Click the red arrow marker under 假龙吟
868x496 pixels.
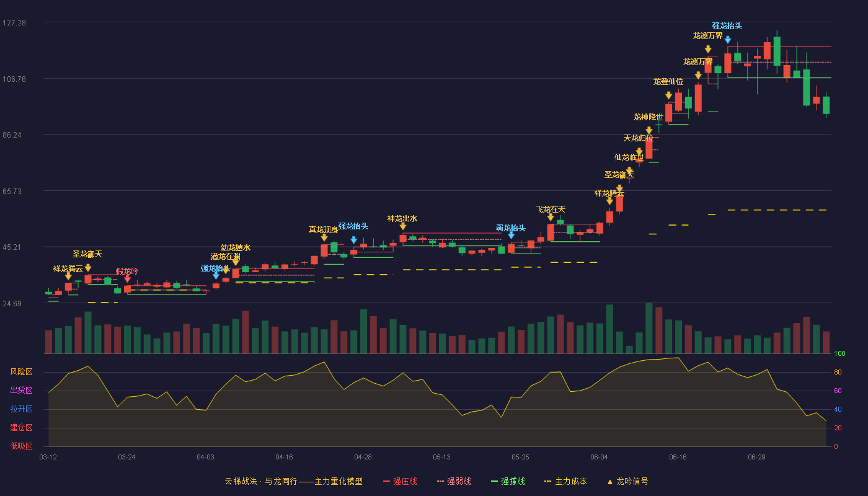click(x=127, y=279)
